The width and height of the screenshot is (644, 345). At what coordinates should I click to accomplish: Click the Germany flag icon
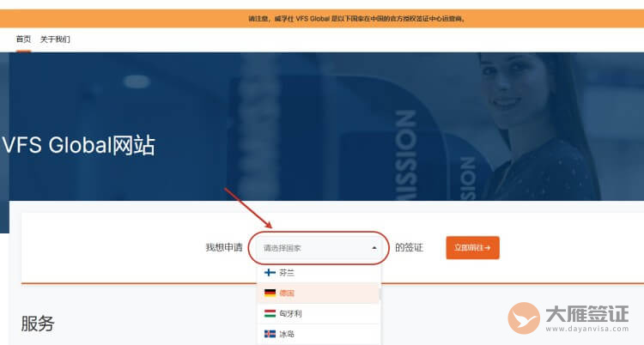point(270,294)
